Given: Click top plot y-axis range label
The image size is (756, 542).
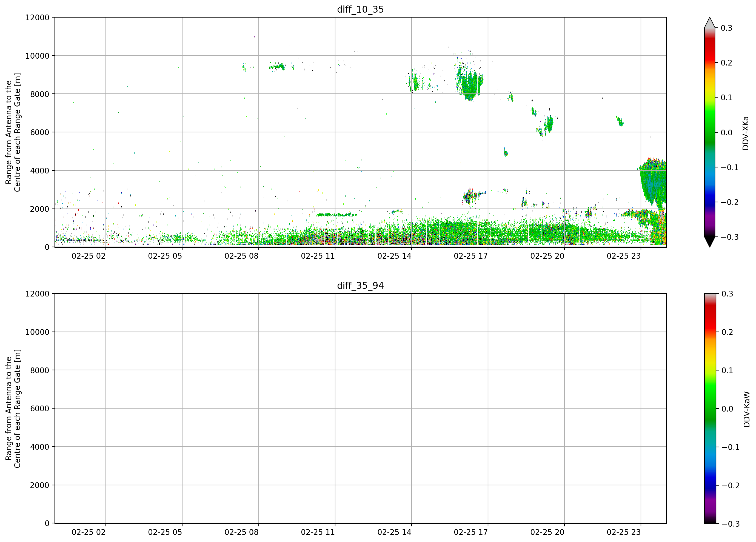Looking at the screenshot, I should 13,132.
